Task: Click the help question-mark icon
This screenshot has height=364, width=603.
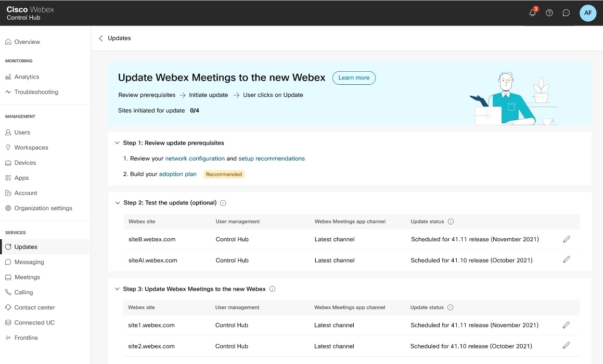Action: 549,12
